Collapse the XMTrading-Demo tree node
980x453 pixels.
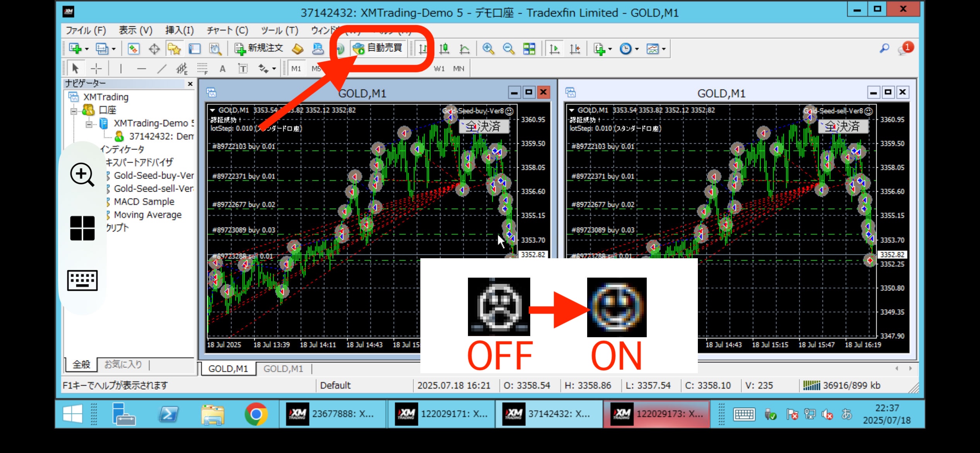pyautogui.click(x=89, y=124)
